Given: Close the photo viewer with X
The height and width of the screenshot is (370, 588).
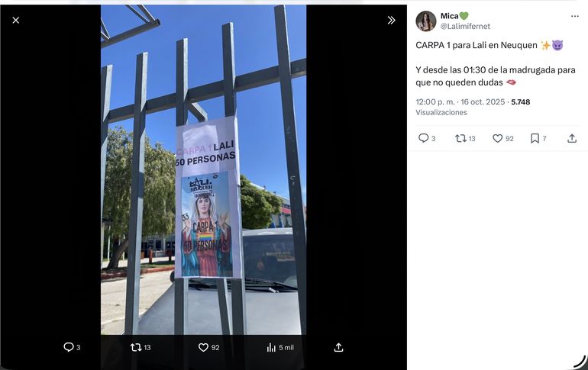Looking at the screenshot, I should pyautogui.click(x=16, y=21).
